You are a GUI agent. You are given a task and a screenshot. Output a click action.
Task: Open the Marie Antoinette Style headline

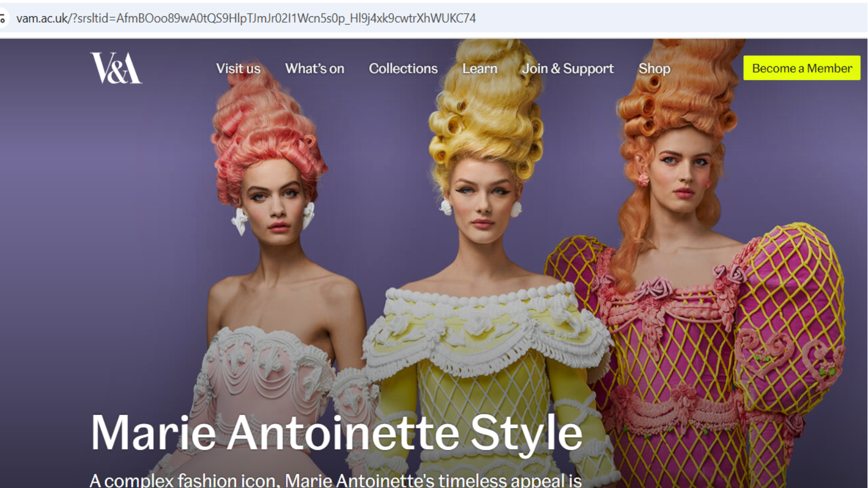coord(336,433)
